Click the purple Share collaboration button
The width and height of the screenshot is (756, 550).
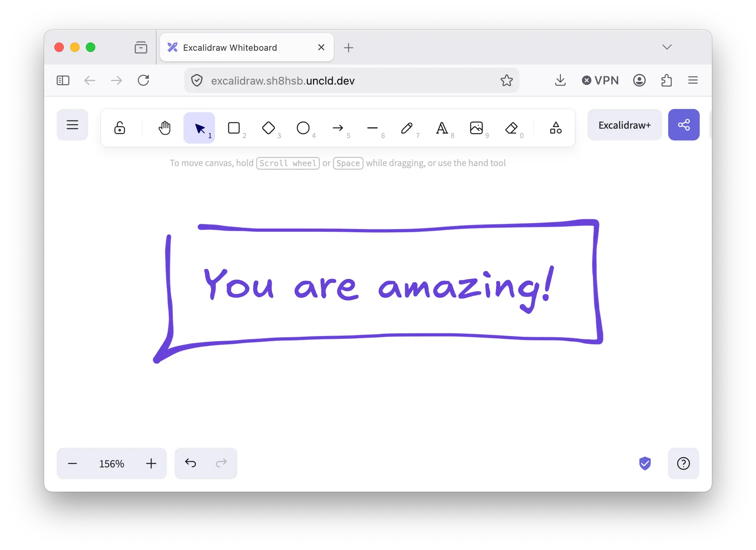(684, 125)
